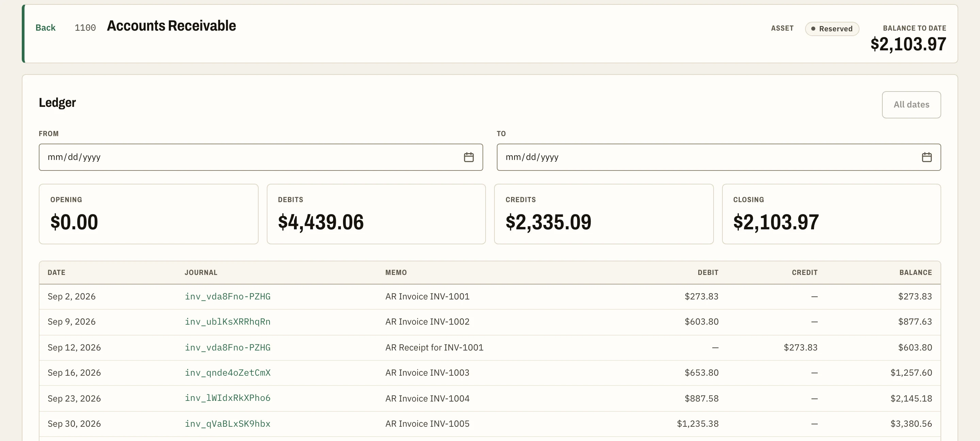Click the CREDIT column header

pyautogui.click(x=805, y=273)
